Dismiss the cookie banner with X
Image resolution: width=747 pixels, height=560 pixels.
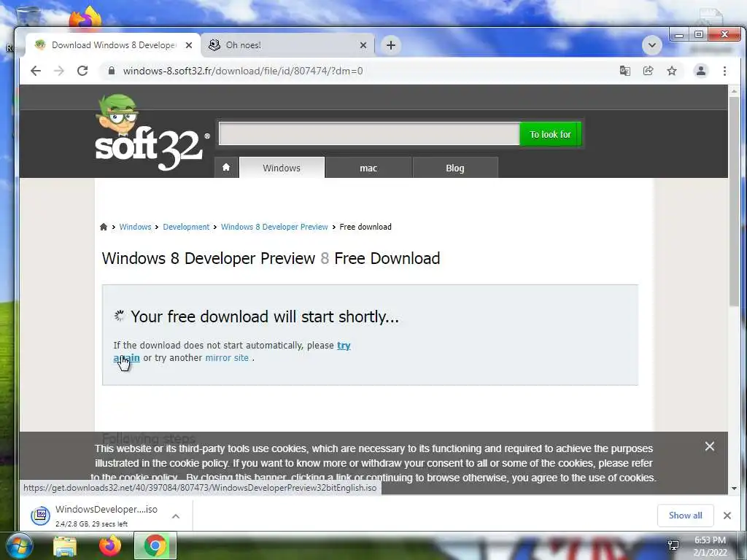(x=709, y=446)
